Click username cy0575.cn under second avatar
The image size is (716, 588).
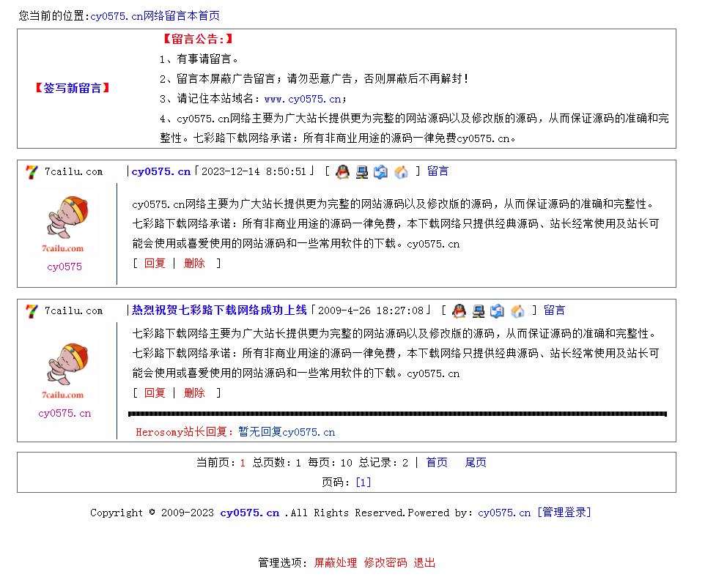(64, 413)
